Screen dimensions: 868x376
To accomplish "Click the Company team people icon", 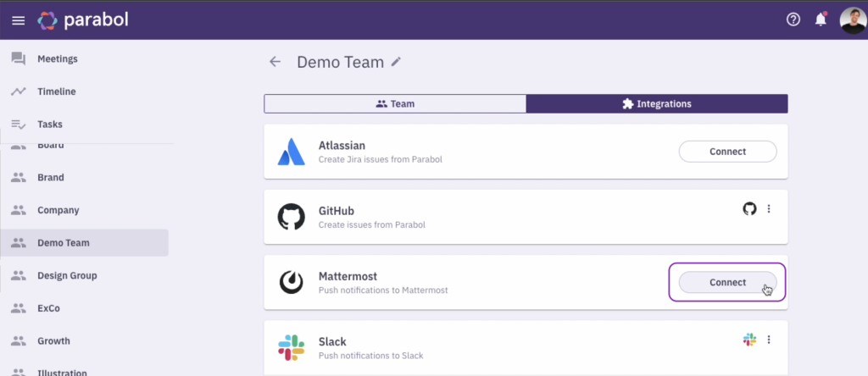I will pyautogui.click(x=19, y=210).
